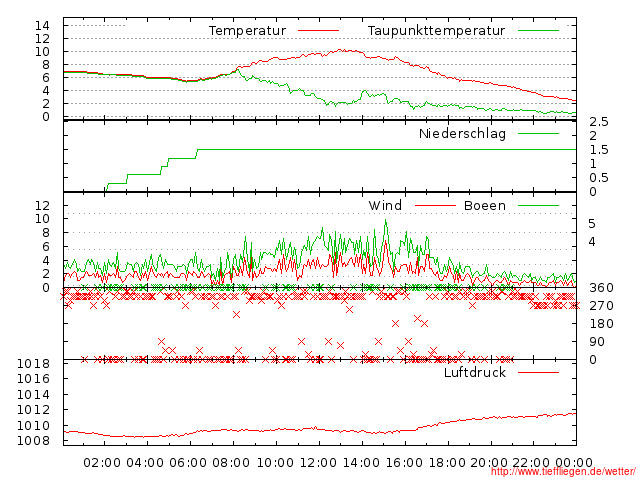The height and width of the screenshot is (480, 640).
Task: Click the 90 wind direction axis value
Action: click(x=597, y=342)
